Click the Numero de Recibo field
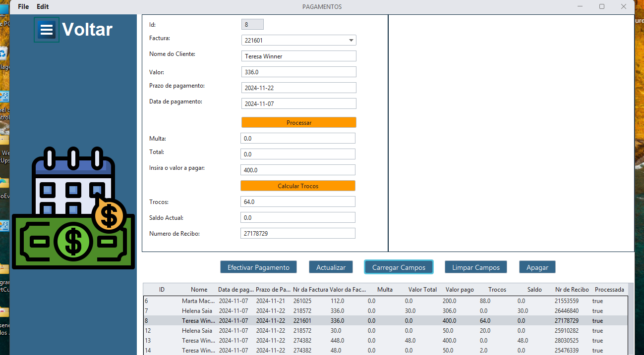This screenshot has height=355, width=644. click(x=297, y=233)
